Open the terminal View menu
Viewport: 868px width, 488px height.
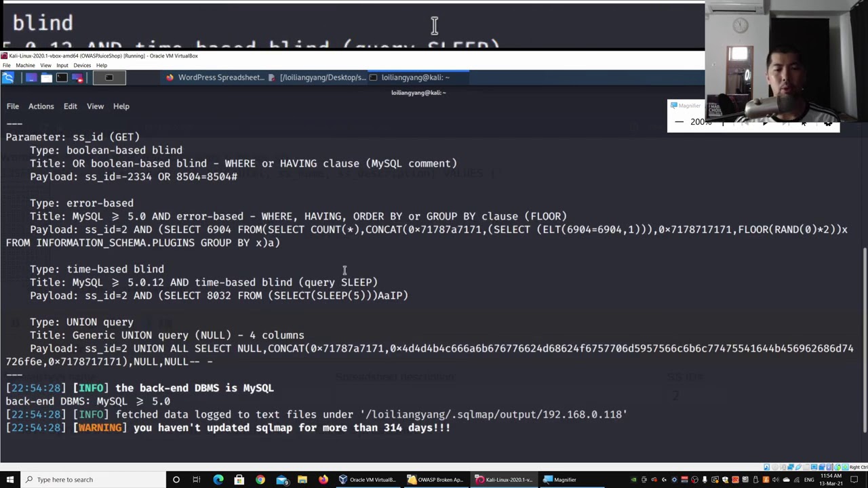pos(95,106)
